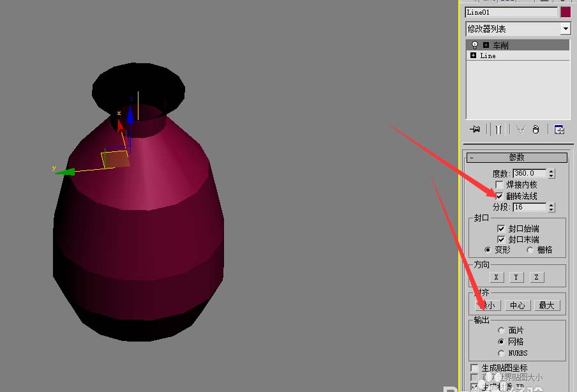Uncheck the 翻转法线 checkbox
The width and height of the screenshot is (577, 392).
tap(499, 196)
